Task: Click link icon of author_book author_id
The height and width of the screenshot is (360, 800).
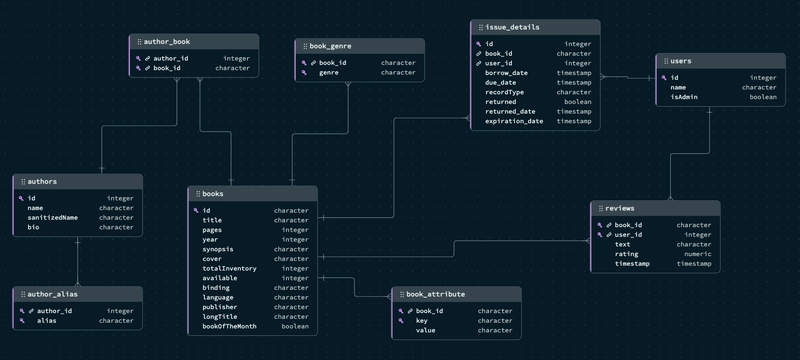Action: coord(147,59)
